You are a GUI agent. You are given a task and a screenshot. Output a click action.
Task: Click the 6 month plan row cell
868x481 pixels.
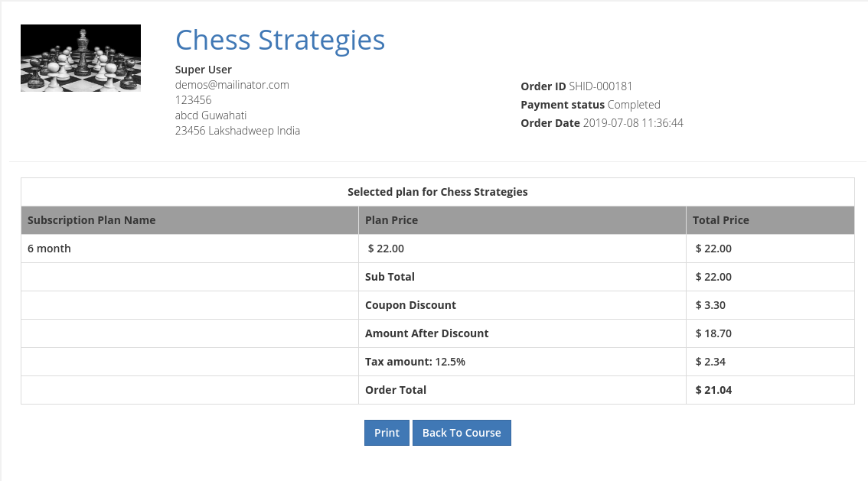[x=50, y=249]
